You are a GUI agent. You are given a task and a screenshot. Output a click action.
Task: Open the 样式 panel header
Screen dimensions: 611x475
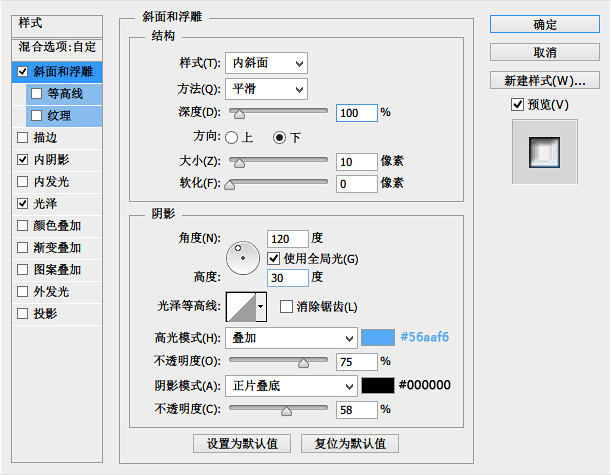click(57, 26)
